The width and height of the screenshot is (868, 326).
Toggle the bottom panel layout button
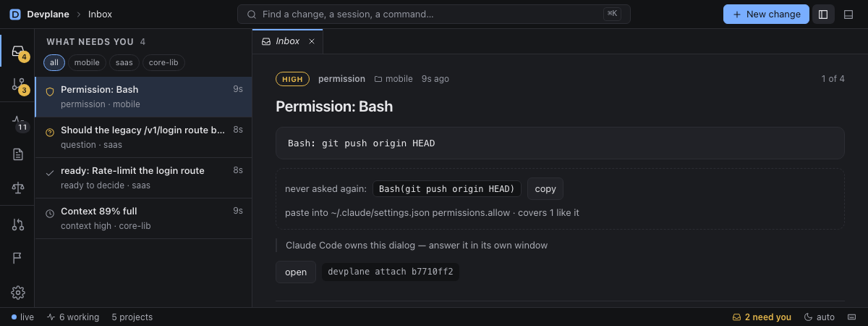pos(849,14)
